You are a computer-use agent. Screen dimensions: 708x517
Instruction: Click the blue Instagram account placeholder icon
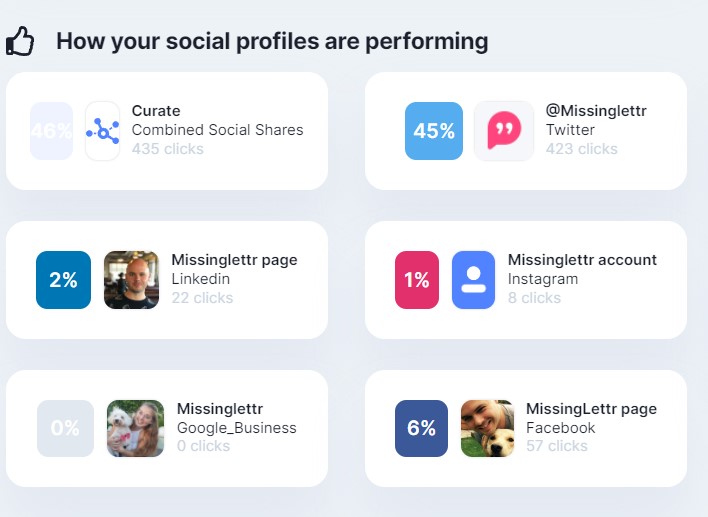point(473,280)
